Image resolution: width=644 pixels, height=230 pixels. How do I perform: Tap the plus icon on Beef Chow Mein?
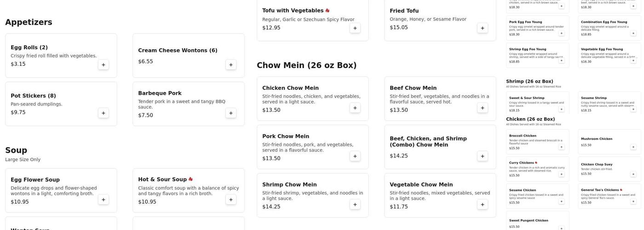click(x=482, y=108)
